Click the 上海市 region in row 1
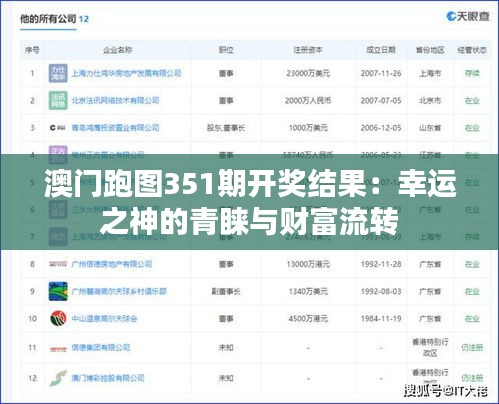The height and width of the screenshot is (404, 499). [x=430, y=73]
